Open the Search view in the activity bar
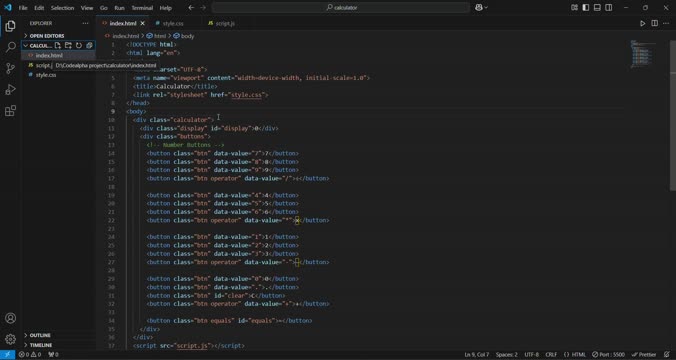 coord(10,47)
